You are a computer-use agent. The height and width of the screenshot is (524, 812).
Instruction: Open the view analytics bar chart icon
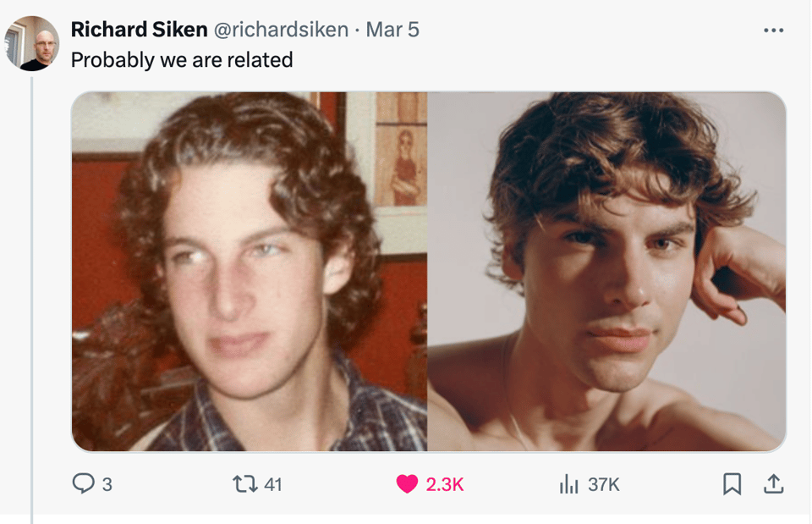(x=568, y=483)
